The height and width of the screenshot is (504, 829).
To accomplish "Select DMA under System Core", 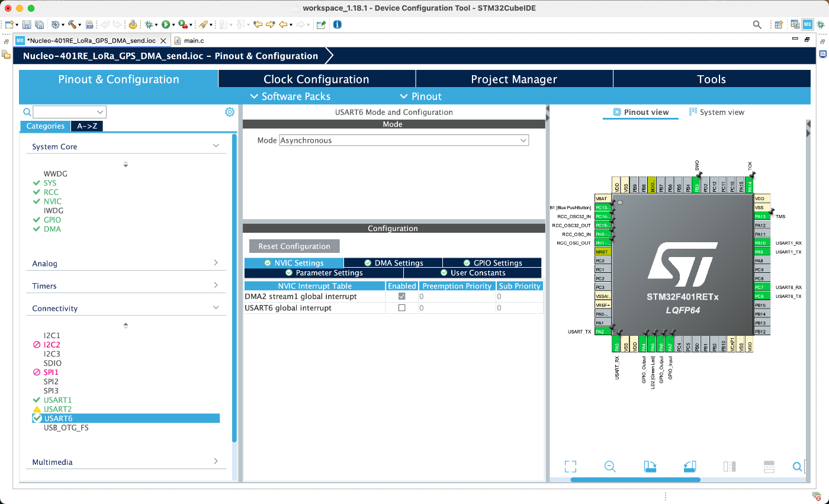I will point(52,229).
